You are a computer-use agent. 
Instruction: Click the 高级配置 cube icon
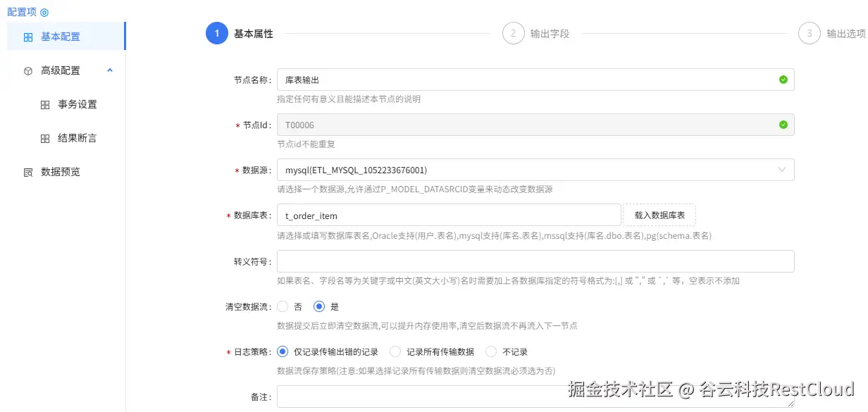click(x=28, y=71)
